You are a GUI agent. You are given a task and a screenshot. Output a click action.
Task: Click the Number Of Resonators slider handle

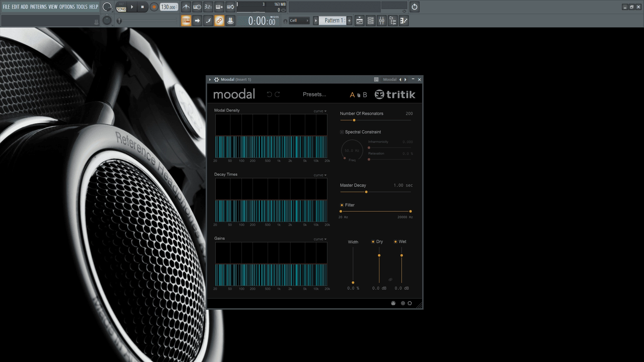354,120
